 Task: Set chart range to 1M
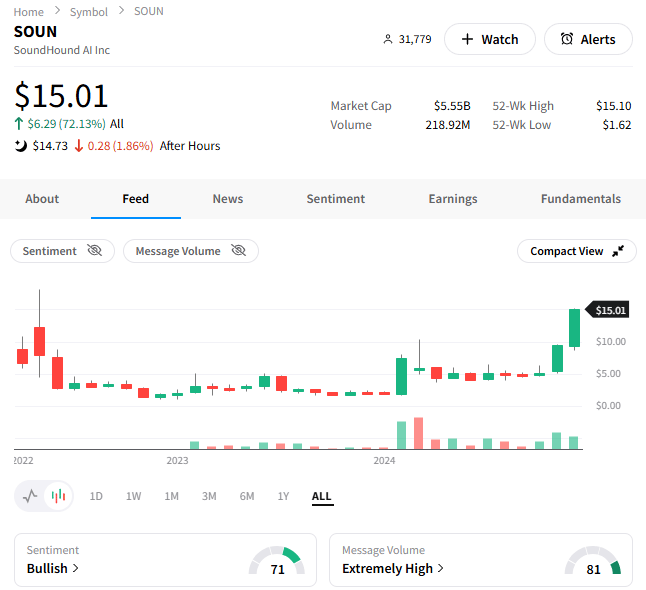click(x=171, y=496)
